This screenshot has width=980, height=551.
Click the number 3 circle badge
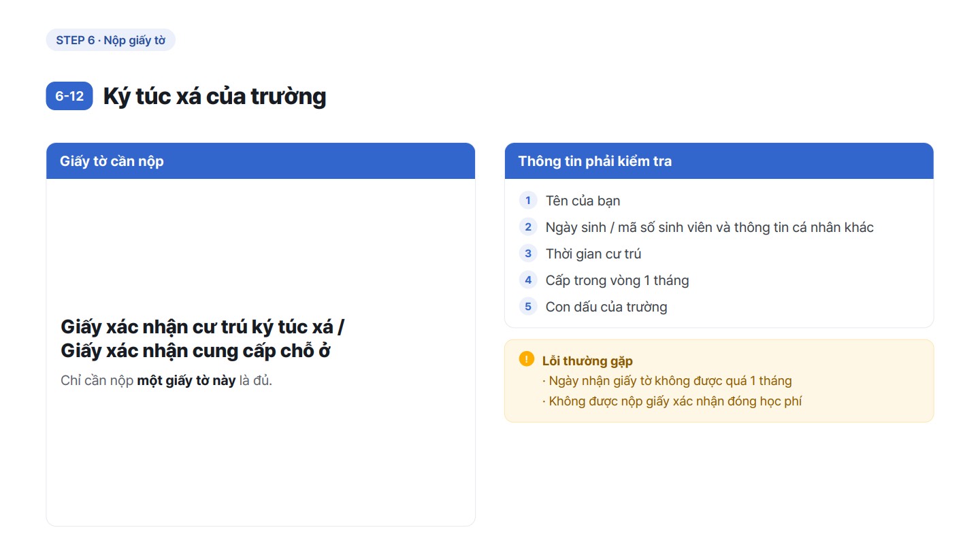[528, 254]
